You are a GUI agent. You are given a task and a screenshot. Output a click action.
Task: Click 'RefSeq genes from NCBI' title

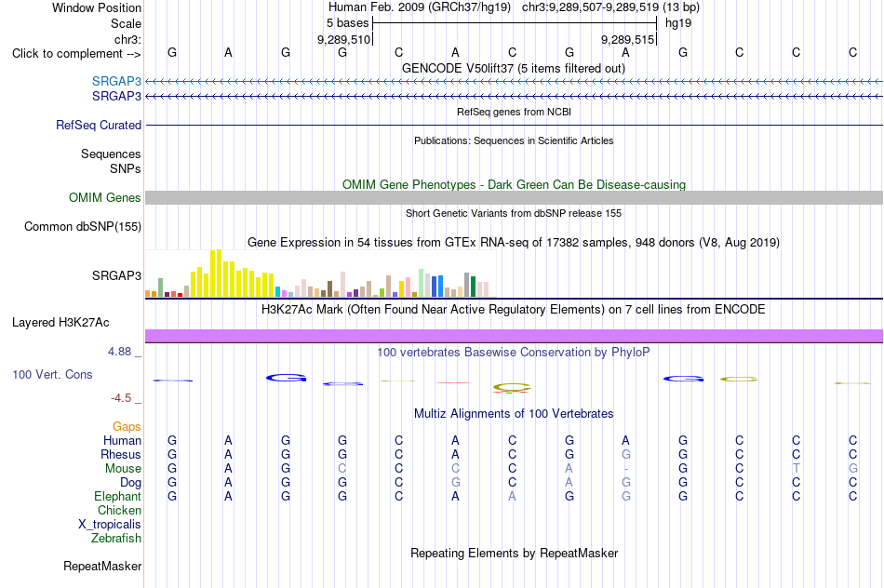click(515, 112)
